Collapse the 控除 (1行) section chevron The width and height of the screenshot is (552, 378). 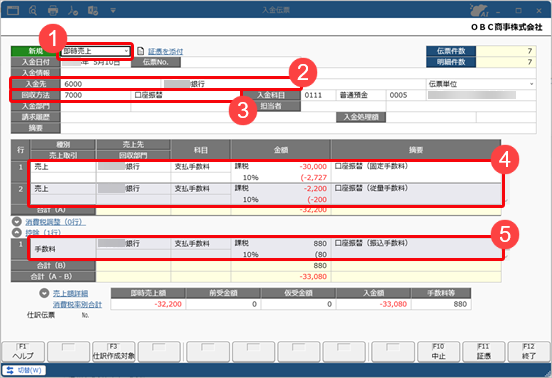coord(17,232)
